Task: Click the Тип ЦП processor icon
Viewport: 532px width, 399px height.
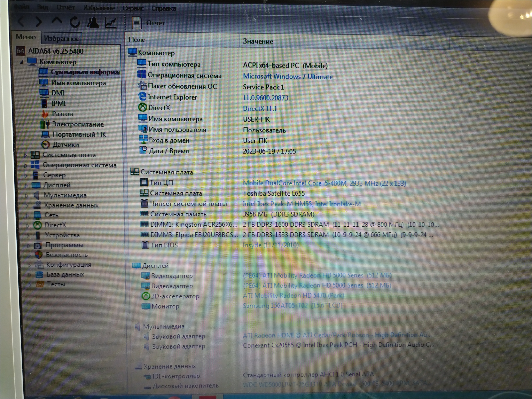Action: tap(144, 182)
